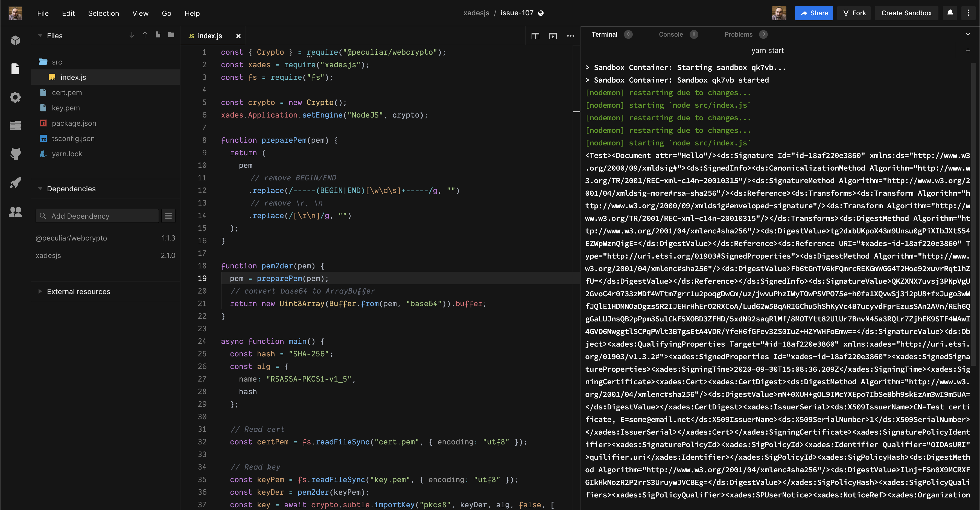Expand the External resources section
The image size is (980, 510).
41,291
